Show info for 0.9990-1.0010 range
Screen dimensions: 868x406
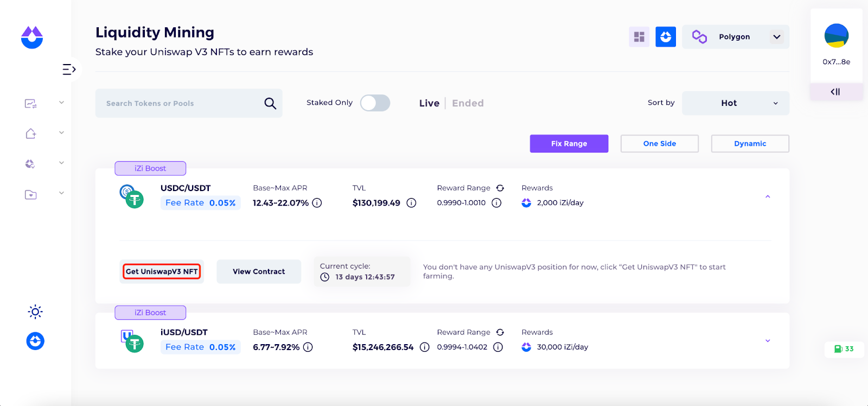pyautogui.click(x=496, y=203)
